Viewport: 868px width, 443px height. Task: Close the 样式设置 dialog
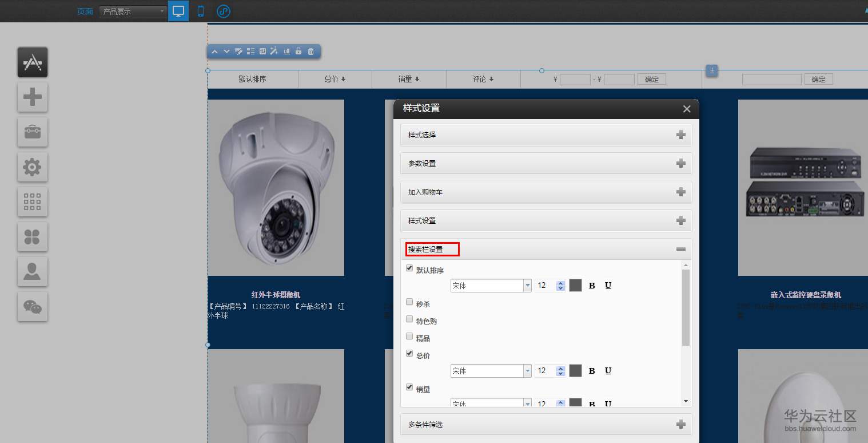tap(687, 109)
